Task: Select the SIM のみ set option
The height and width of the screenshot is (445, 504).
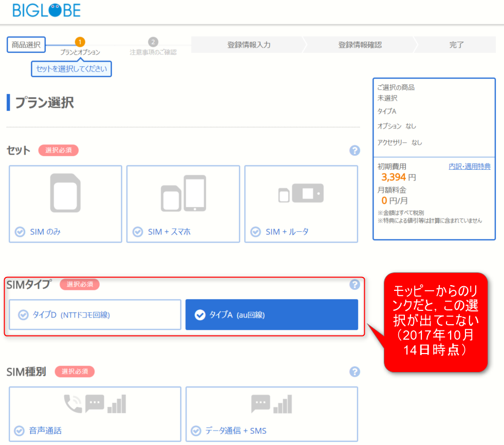Action: [66, 204]
